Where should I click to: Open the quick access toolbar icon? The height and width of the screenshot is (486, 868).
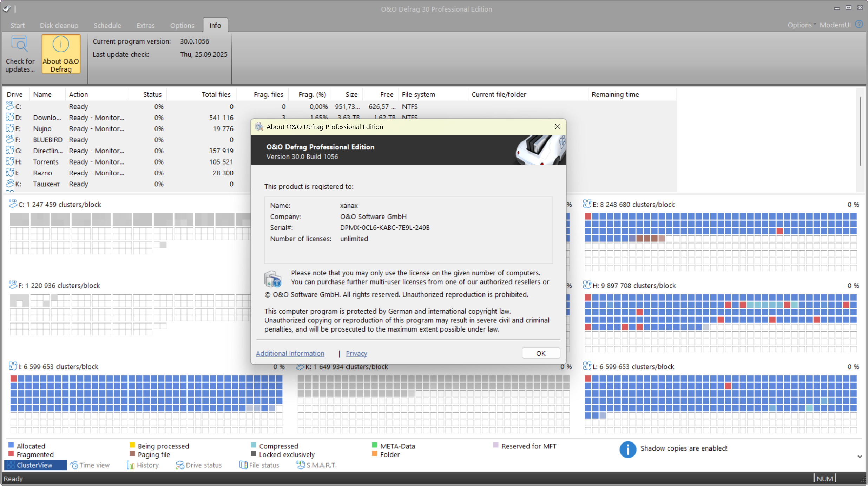click(x=6, y=8)
